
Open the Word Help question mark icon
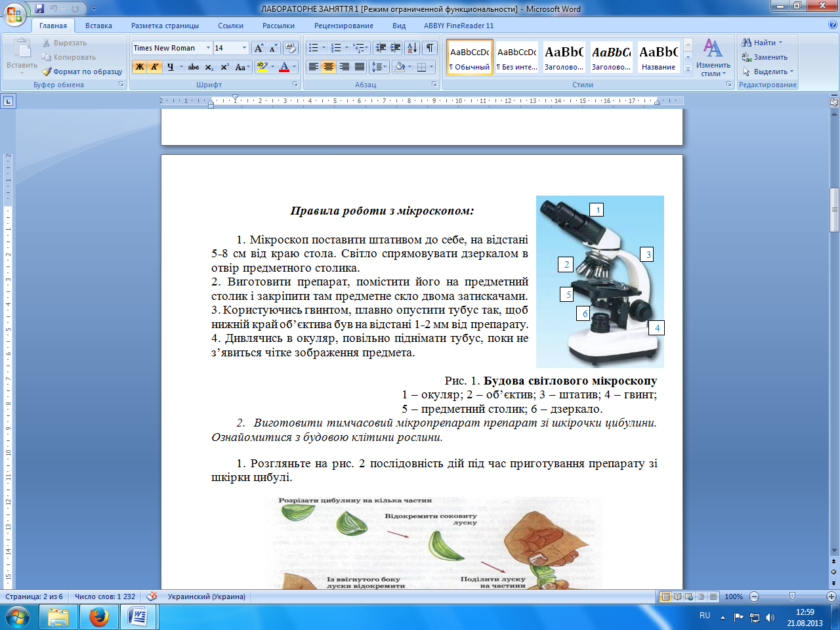click(x=833, y=25)
